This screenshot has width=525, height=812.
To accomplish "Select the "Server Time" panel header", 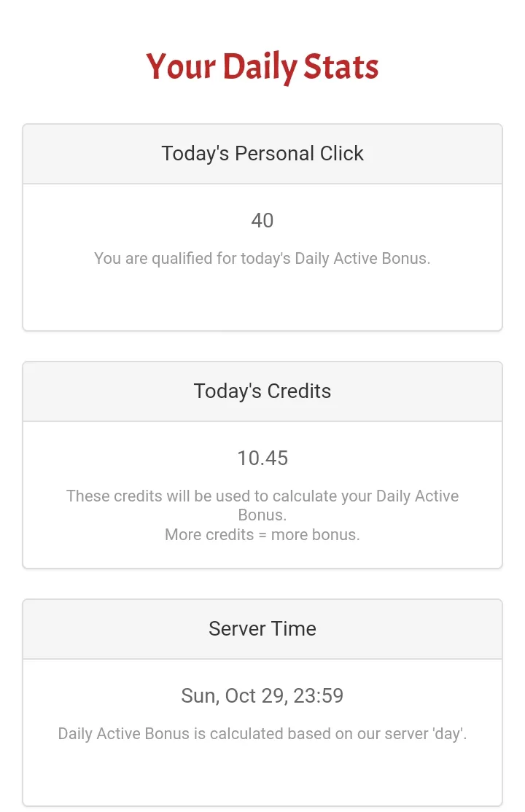I will (x=262, y=629).
